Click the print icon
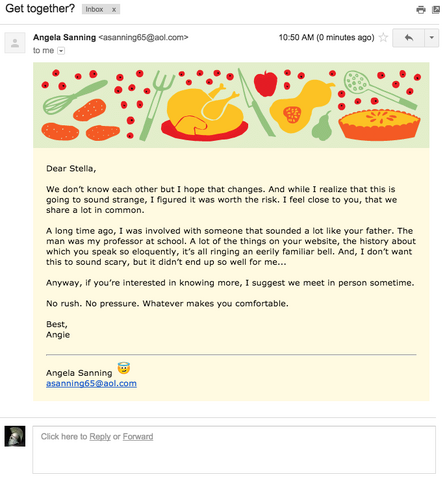This screenshot has height=479, width=447. pyautogui.click(x=421, y=10)
